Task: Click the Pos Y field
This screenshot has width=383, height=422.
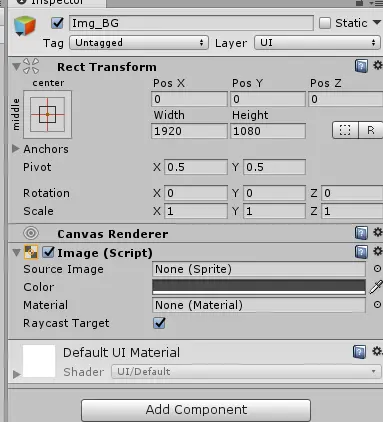Action: [268, 99]
